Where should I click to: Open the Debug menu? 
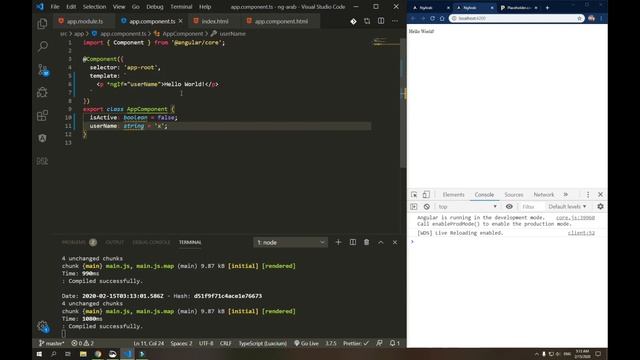(155, 7)
